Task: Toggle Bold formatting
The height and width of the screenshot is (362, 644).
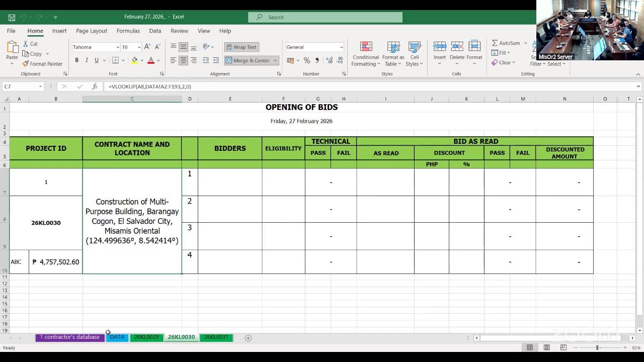Action: tap(77, 60)
